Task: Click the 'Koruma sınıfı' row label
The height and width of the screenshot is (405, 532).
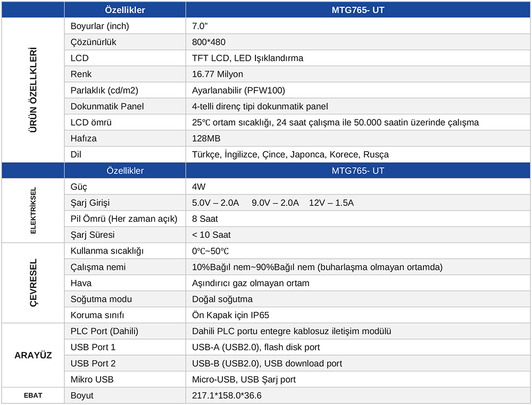Action: pyautogui.click(x=97, y=315)
